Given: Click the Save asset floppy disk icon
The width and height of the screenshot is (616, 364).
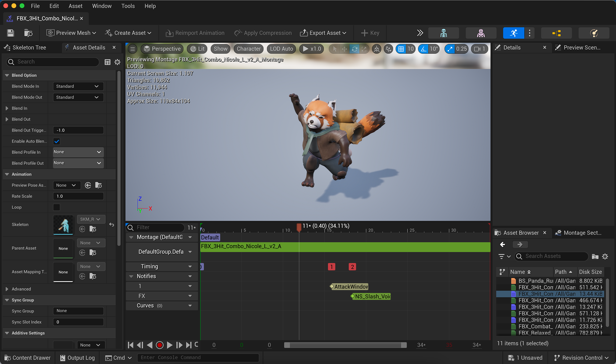Looking at the screenshot, I should (11, 33).
